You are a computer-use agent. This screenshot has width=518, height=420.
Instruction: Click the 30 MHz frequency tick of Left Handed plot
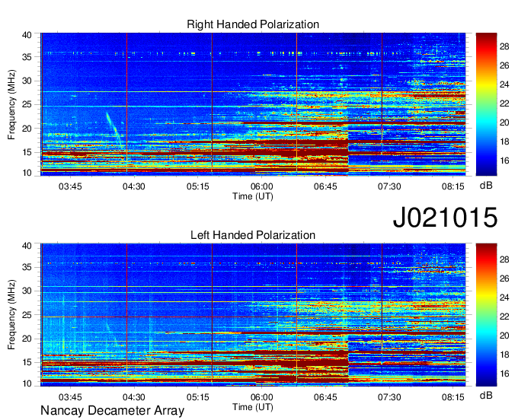click(x=27, y=291)
